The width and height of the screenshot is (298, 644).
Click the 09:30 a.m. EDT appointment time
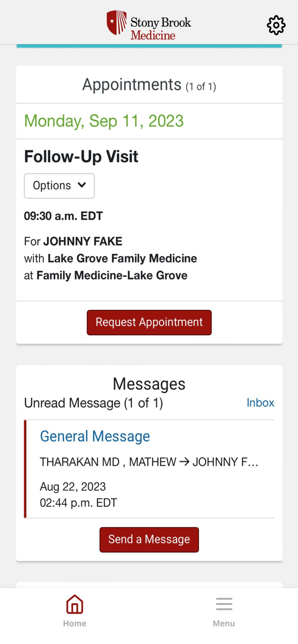63,216
